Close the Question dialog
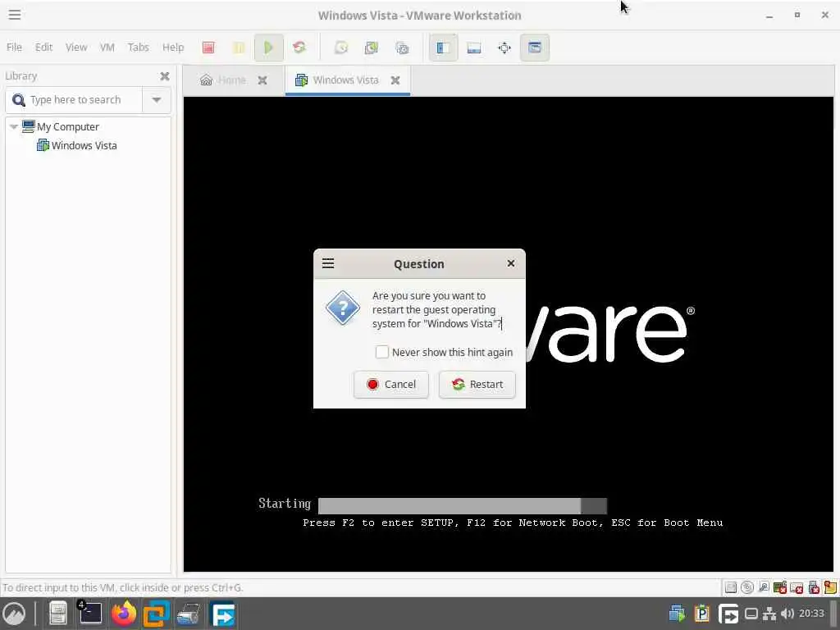The image size is (840, 630). (x=510, y=263)
